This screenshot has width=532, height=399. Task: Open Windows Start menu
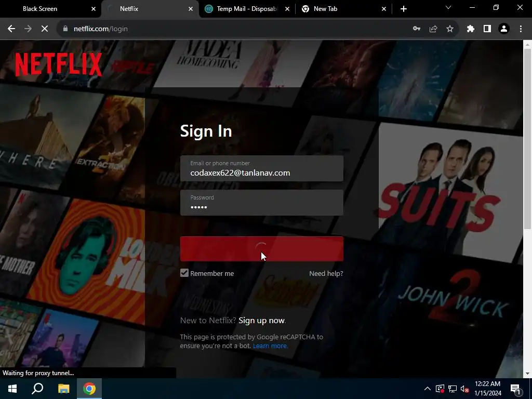tap(12, 389)
